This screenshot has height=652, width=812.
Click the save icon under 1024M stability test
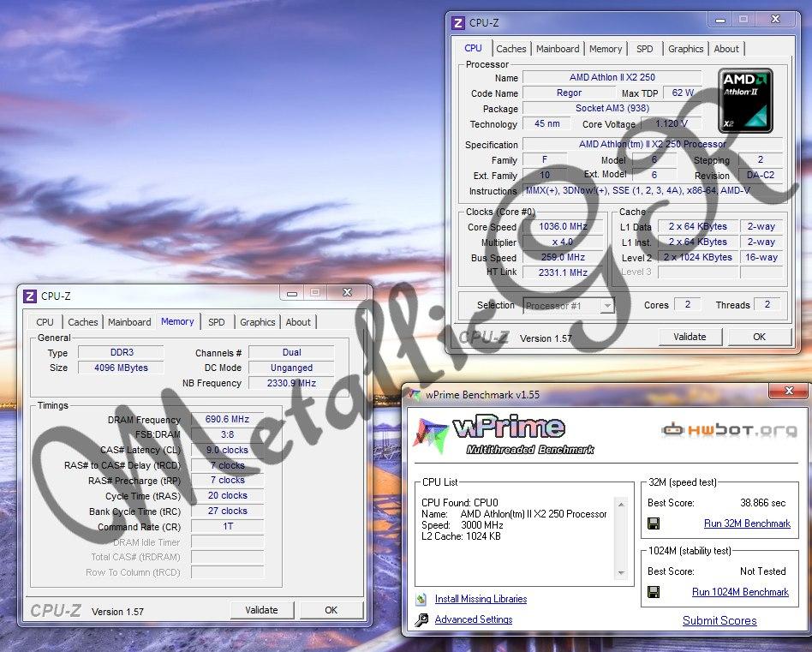click(x=654, y=592)
